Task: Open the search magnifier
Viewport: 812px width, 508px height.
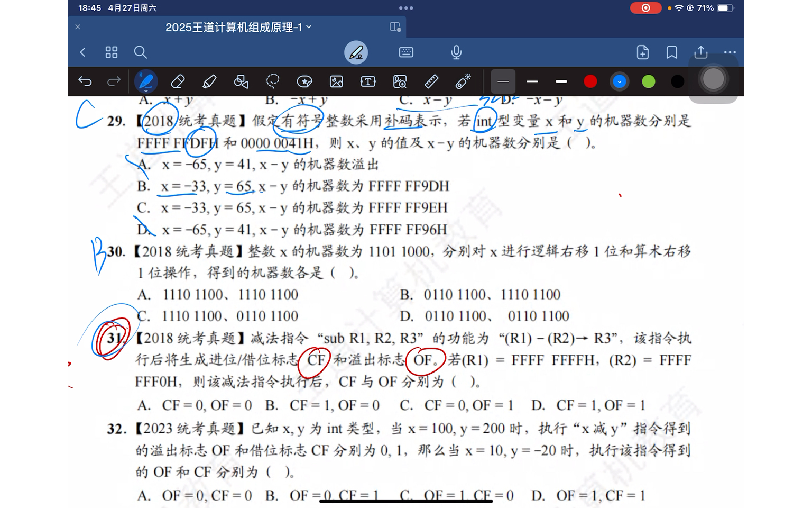Action: (x=140, y=52)
